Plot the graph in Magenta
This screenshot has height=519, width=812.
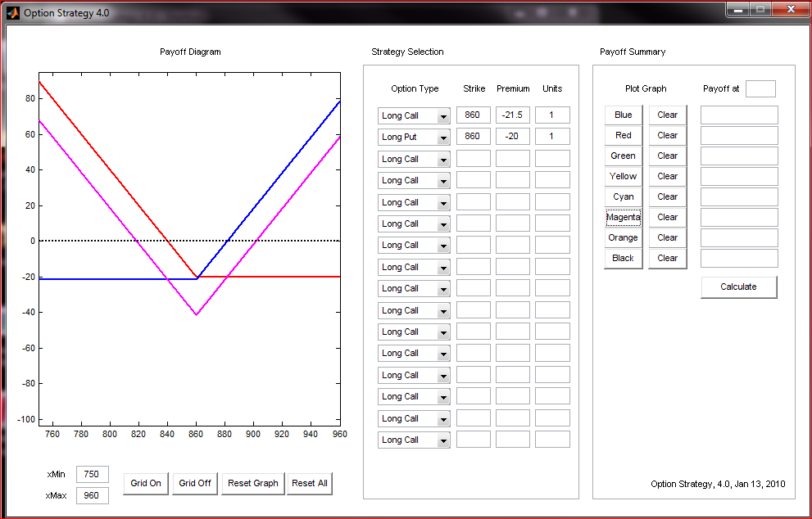coord(623,217)
